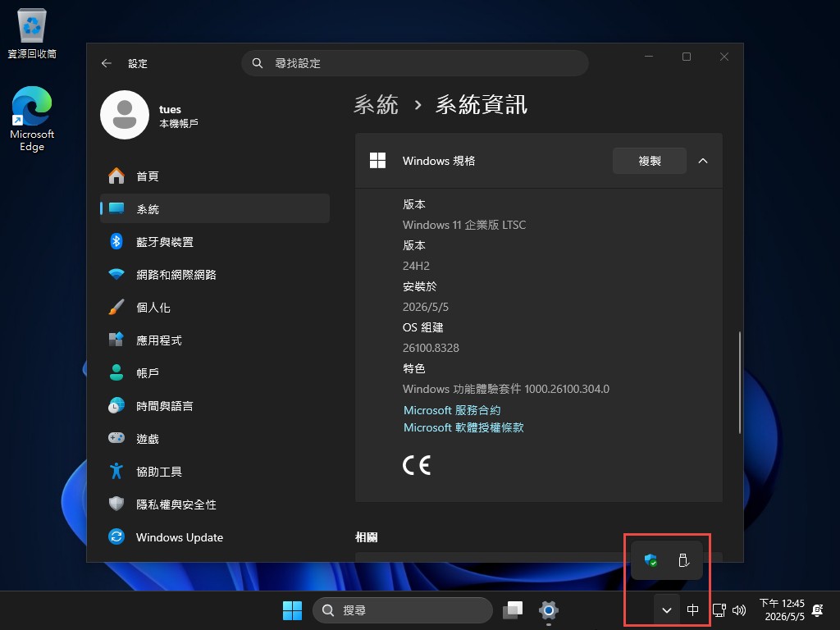Switch the 中 input method indicator
This screenshot has height=630, width=840.
[x=692, y=610]
